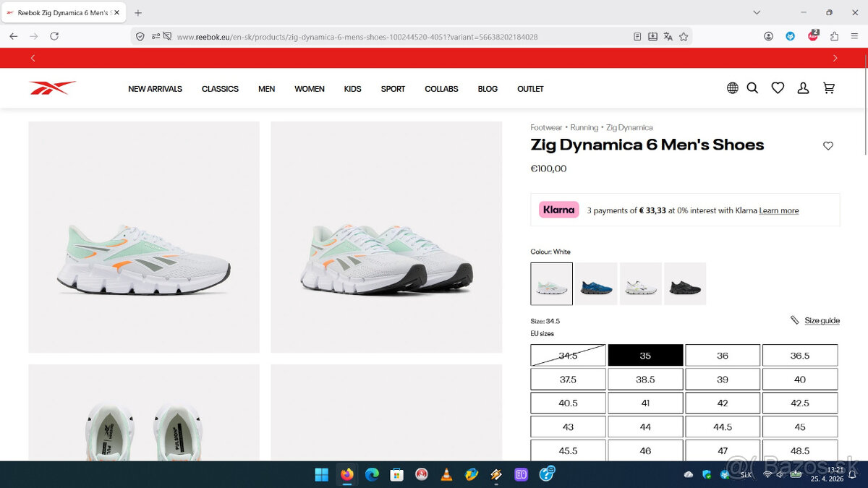
Task: Open Firefox account icon
Action: pyautogui.click(x=768, y=36)
